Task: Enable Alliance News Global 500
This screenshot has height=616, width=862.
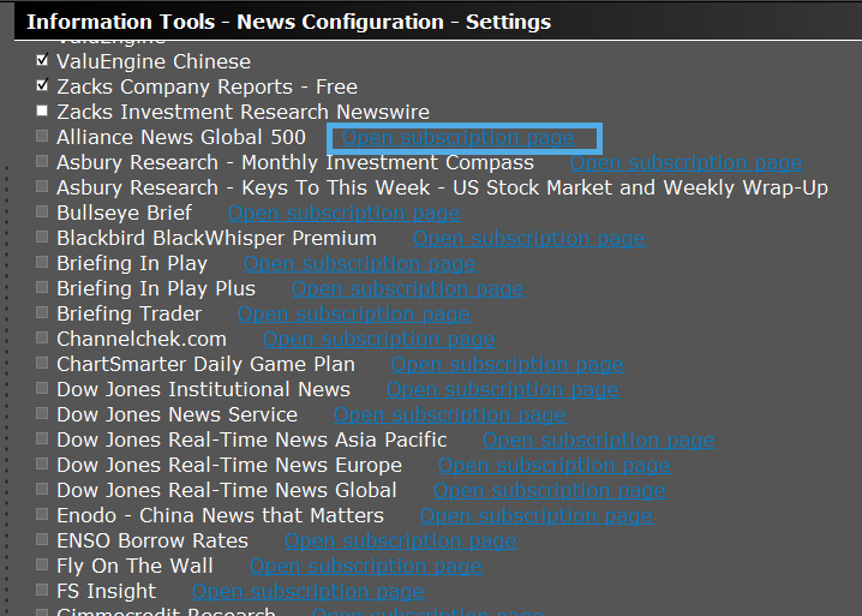Action: 41,136
